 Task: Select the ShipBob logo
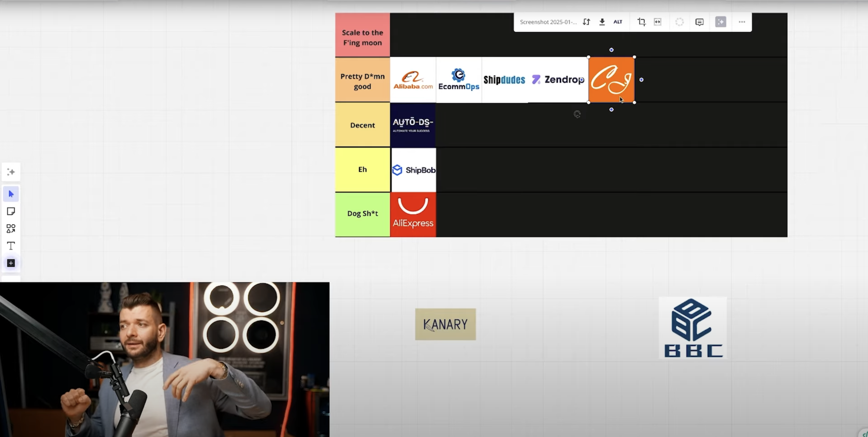pos(414,170)
